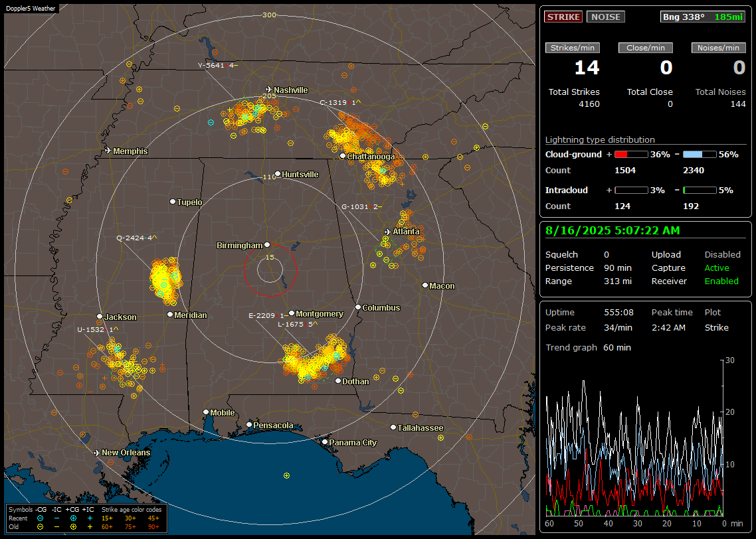
Task: Click the positive cloud-ground red bar
Action: click(631, 155)
